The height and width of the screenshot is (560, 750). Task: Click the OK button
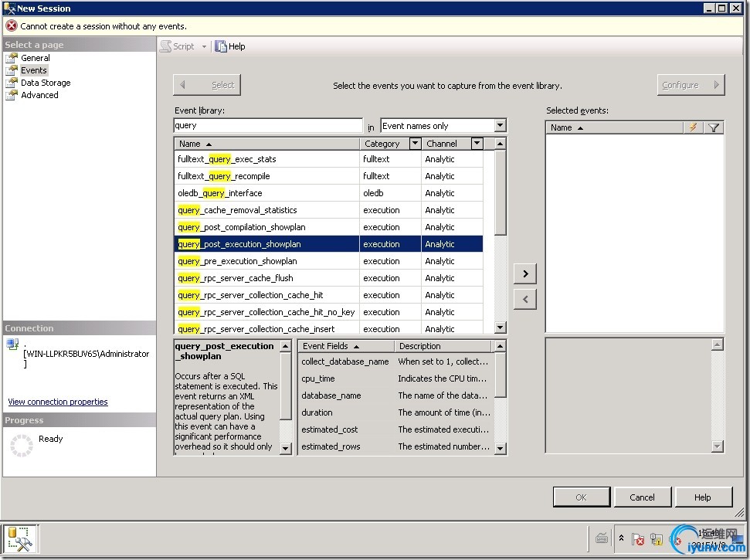click(581, 497)
